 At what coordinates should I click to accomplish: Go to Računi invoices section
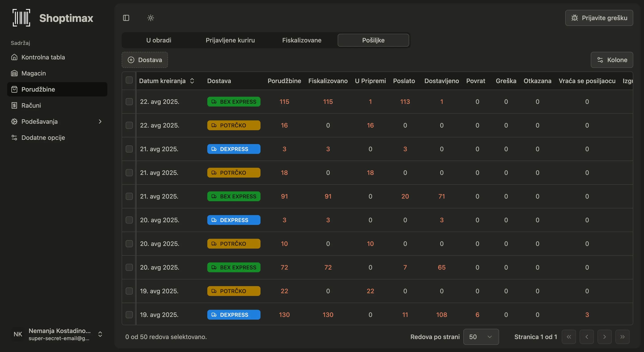[31, 105]
